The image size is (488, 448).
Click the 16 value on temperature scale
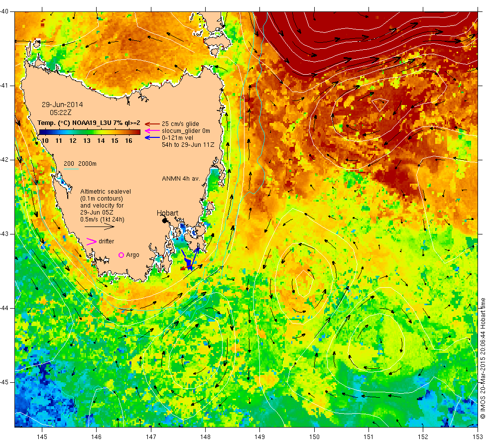coord(129,140)
